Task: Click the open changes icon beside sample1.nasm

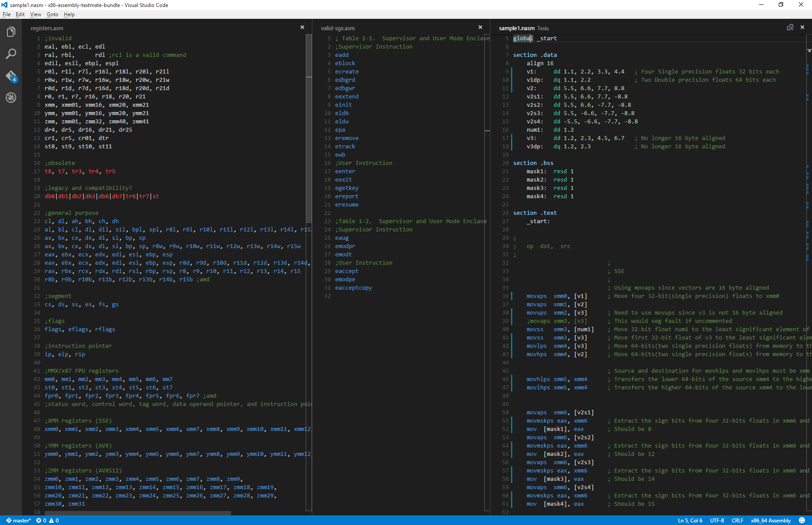Action: click(790, 28)
